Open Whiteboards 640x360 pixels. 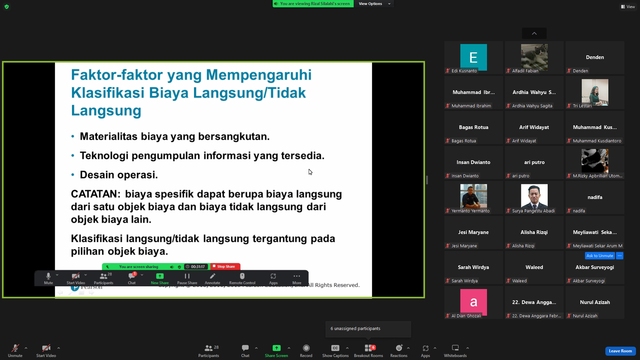tap(455, 350)
